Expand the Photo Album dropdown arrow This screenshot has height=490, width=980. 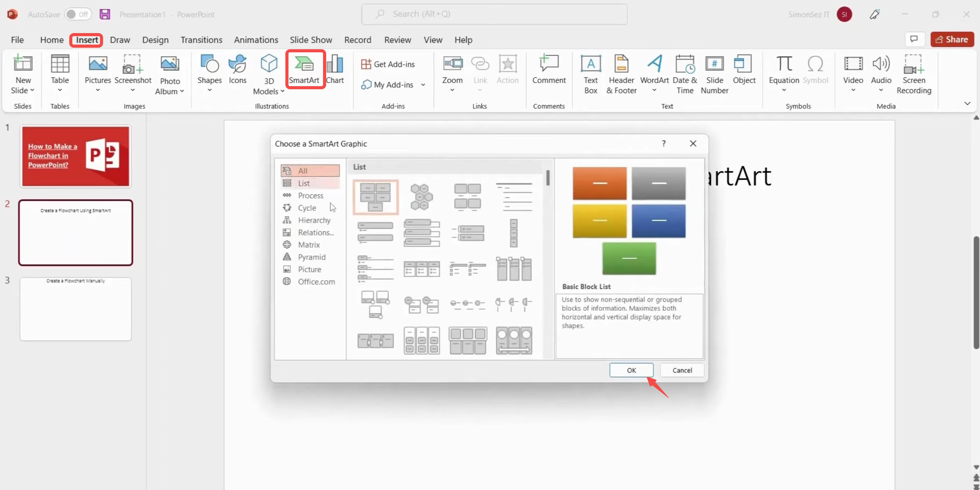pyautogui.click(x=182, y=92)
